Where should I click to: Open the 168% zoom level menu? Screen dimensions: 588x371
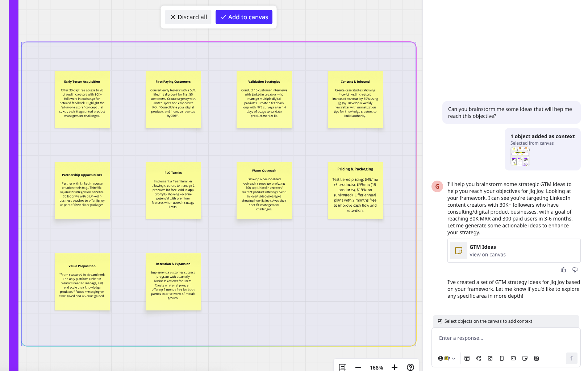(x=376, y=368)
